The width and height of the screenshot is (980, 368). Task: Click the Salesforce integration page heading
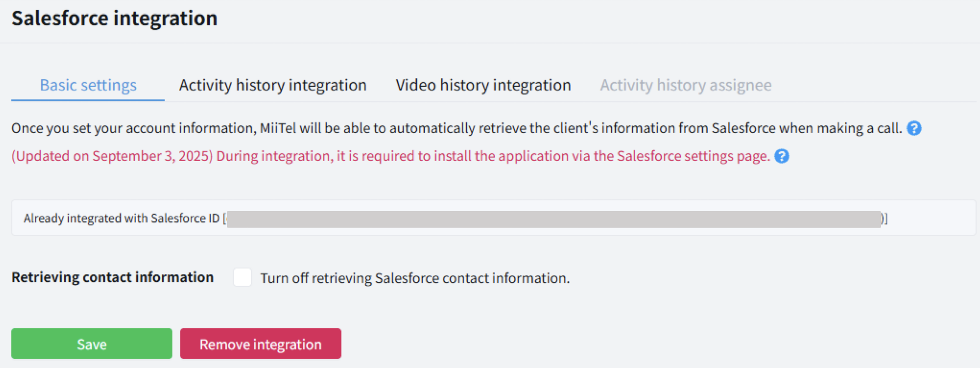click(x=115, y=18)
